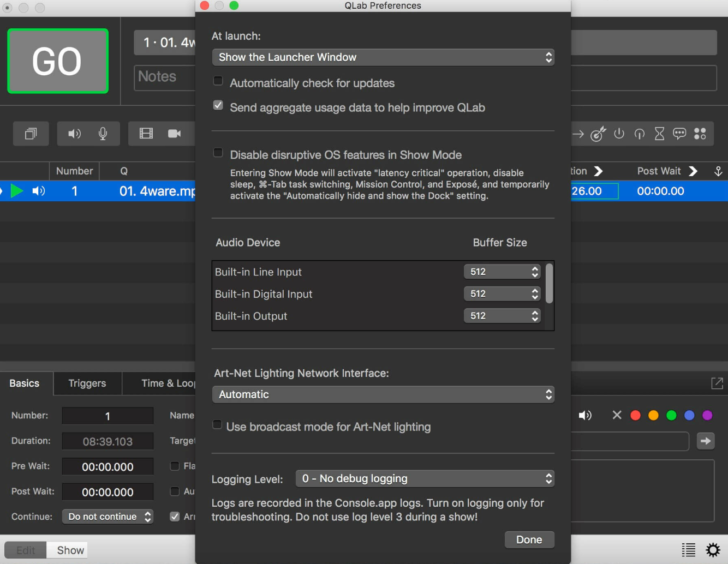
Task: Click the inspector Number field
Action: (x=108, y=416)
